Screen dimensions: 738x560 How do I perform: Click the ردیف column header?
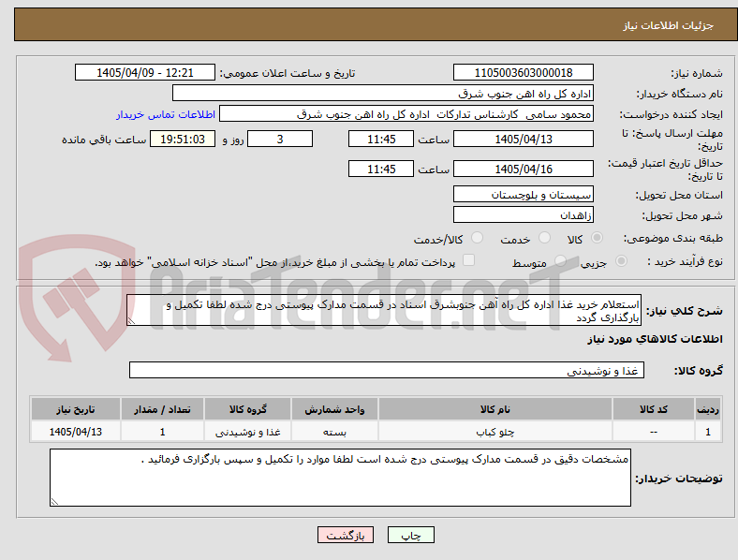[x=707, y=409]
